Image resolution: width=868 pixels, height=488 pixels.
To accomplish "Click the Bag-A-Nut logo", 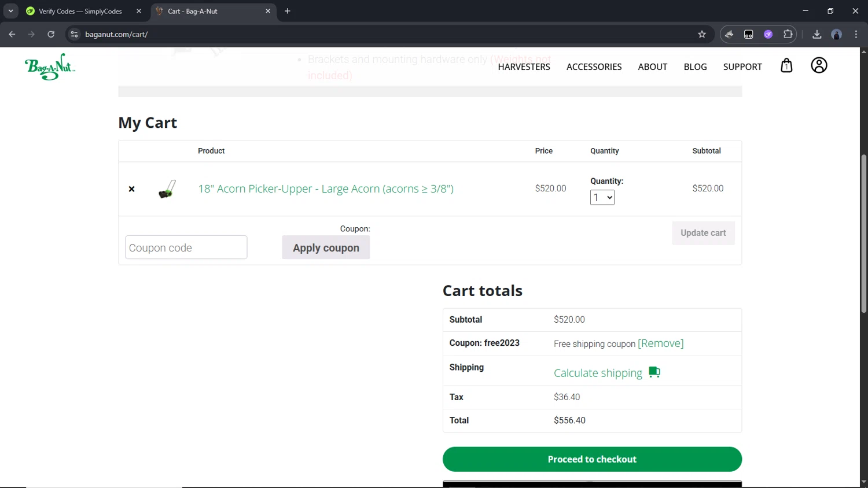I will click(x=50, y=66).
